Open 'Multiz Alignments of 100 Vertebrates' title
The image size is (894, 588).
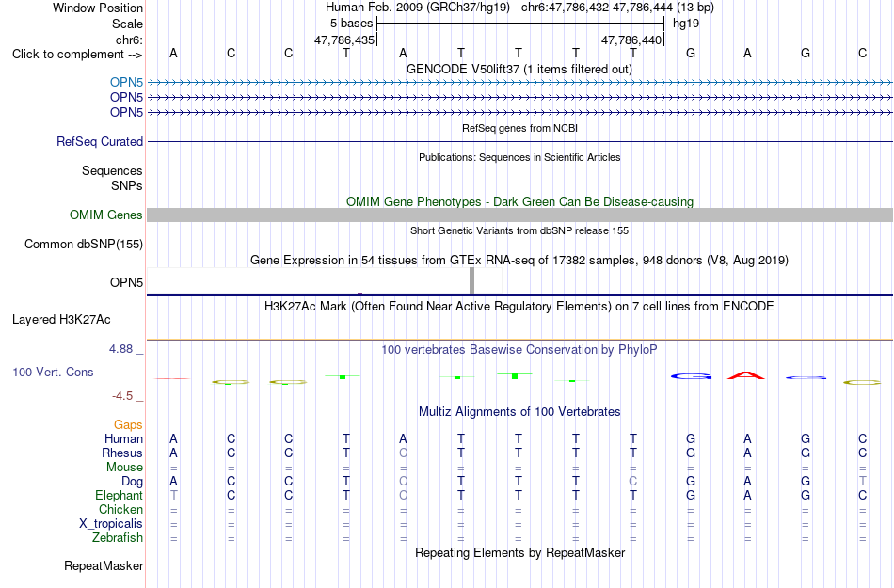pyautogui.click(x=519, y=411)
